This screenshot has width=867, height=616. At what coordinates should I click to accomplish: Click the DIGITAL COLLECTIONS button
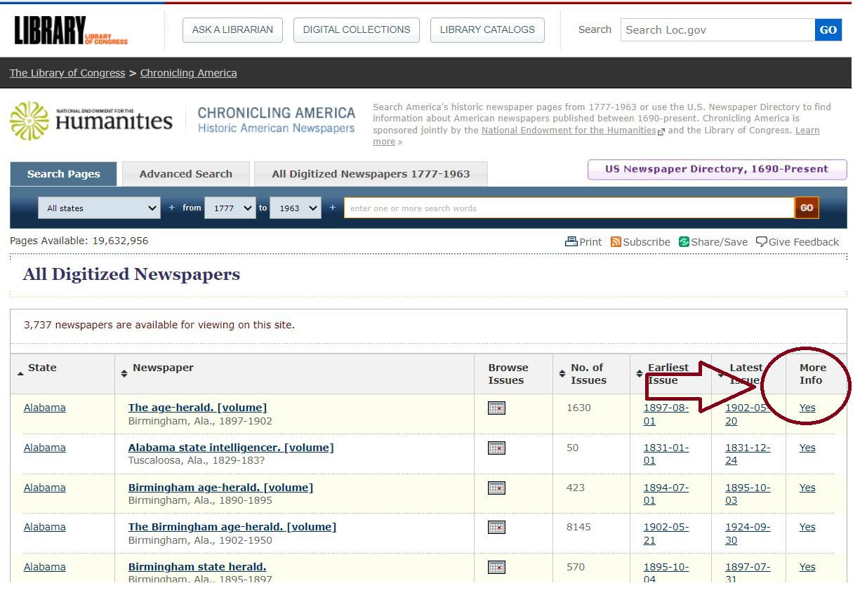click(x=356, y=29)
